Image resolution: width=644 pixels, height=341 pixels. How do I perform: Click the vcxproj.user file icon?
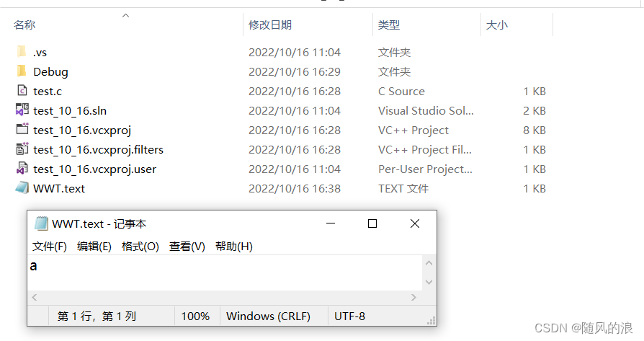click(x=22, y=169)
